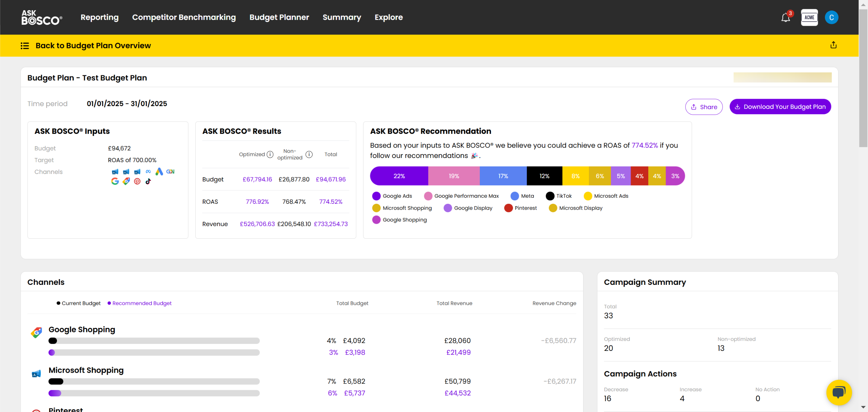This screenshot has height=412, width=868.
Task: Click the Pinterest channel icon in Inputs
Action: [x=137, y=181]
